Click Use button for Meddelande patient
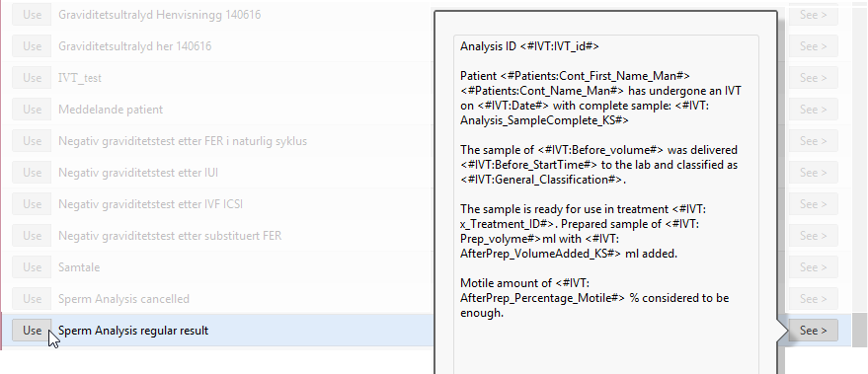Viewport: 868px width, 374px height. click(x=32, y=110)
